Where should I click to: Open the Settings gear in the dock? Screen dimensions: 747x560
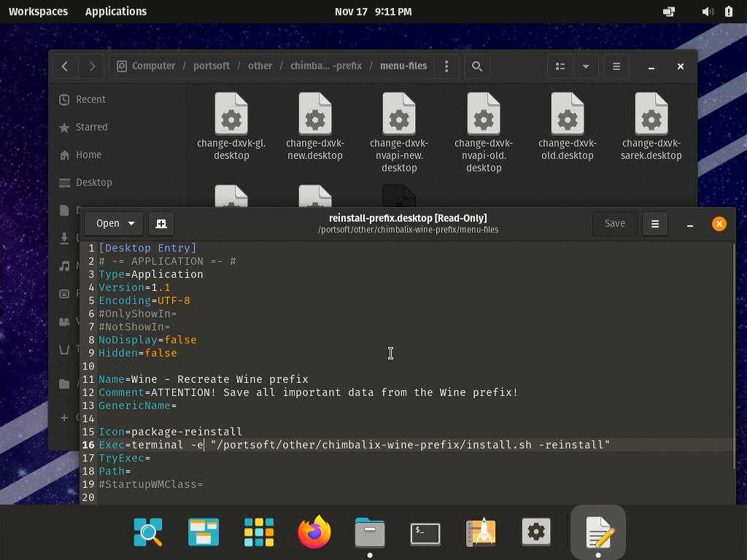(x=536, y=532)
